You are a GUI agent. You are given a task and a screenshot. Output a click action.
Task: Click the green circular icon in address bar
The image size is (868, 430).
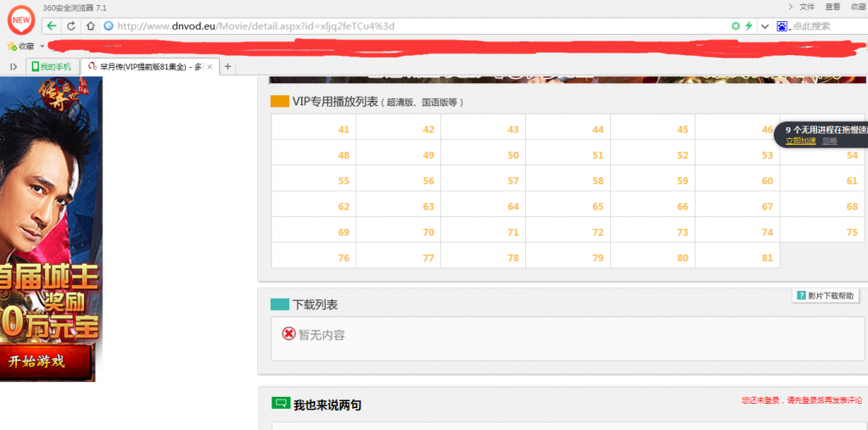[x=735, y=26]
